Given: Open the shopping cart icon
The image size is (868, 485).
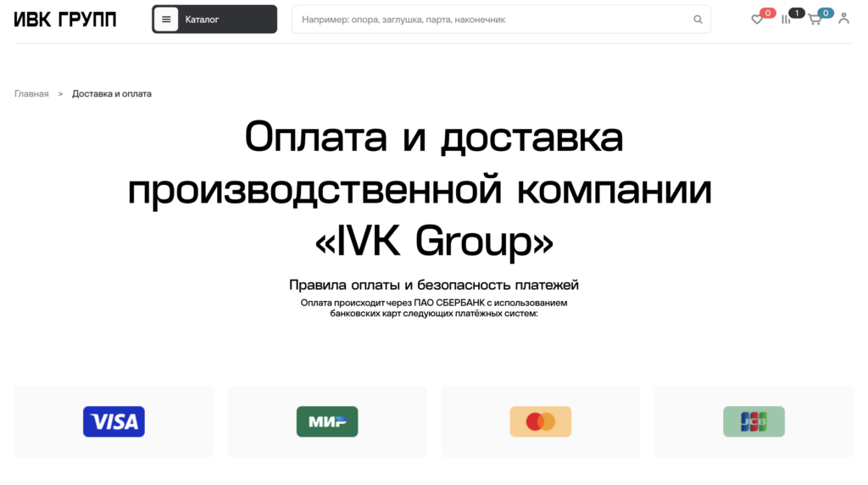Looking at the screenshot, I should point(815,20).
